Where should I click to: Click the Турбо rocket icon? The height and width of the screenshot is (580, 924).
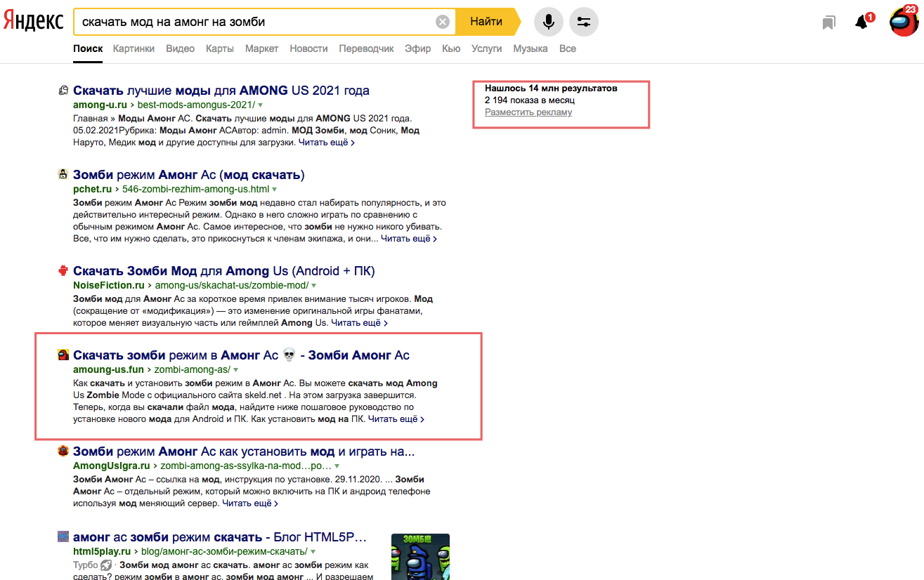pos(106,565)
